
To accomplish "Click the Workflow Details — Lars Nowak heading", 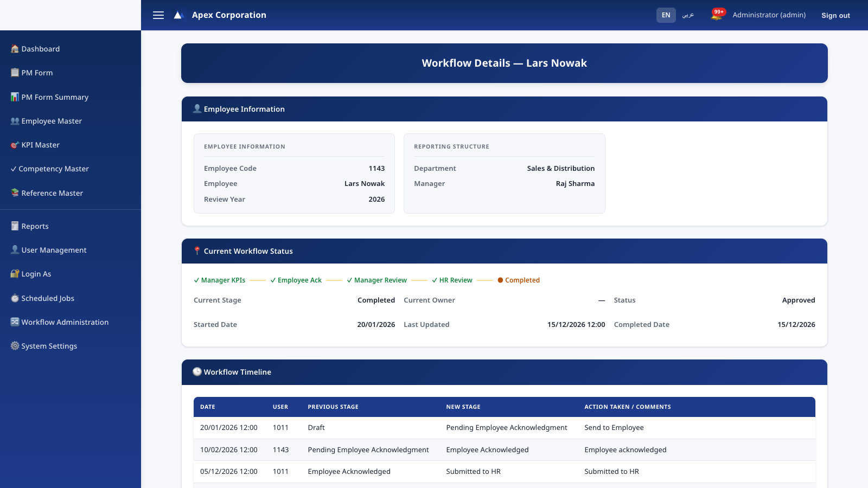I will click(x=505, y=63).
